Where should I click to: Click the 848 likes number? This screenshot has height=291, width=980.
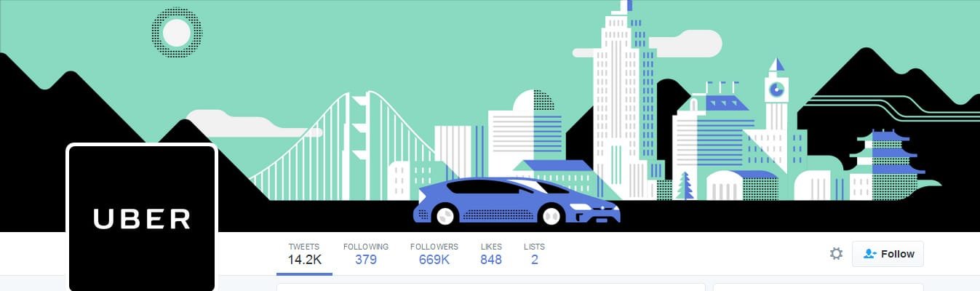pyautogui.click(x=491, y=260)
